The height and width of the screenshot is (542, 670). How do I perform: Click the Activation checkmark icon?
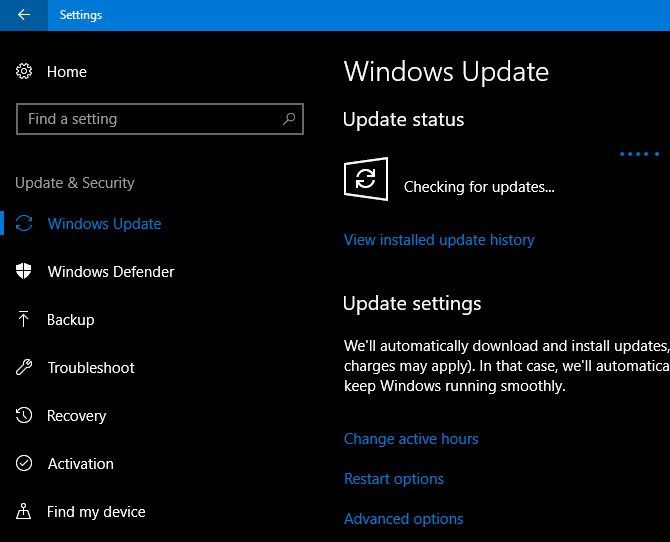tap(24, 463)
